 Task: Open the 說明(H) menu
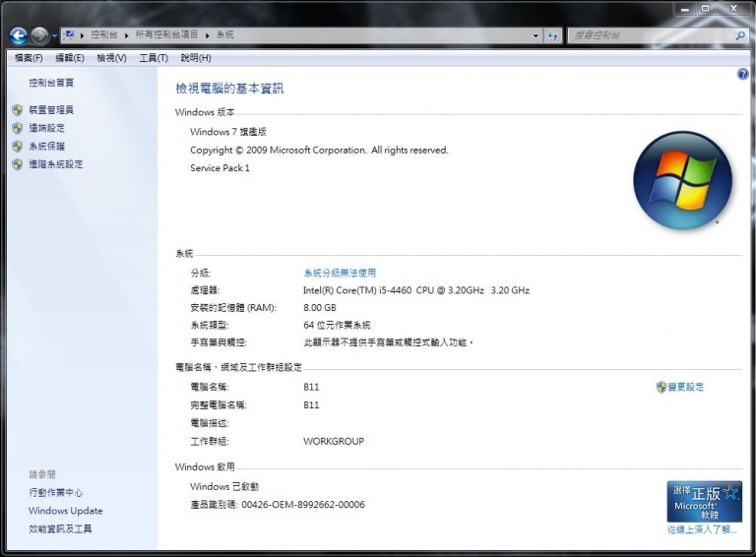196,58
